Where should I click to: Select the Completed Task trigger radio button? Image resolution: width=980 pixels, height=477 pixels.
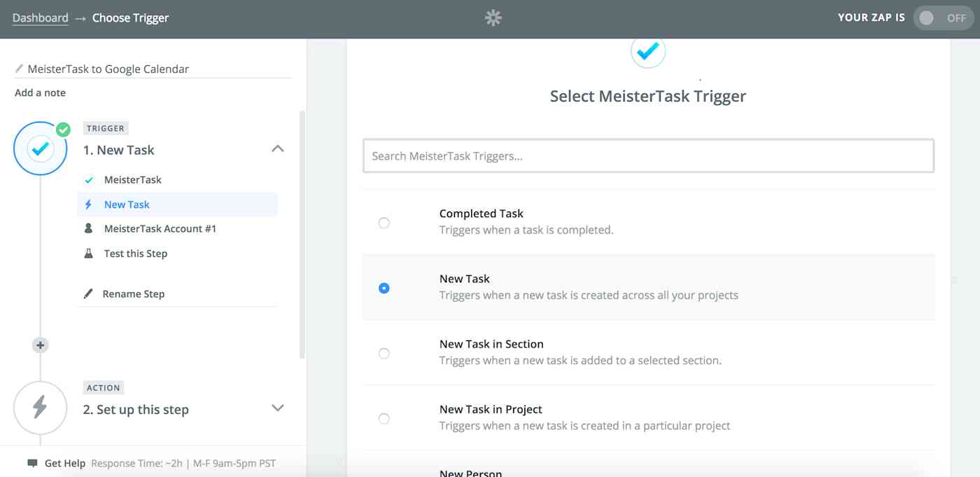point(384,223)
